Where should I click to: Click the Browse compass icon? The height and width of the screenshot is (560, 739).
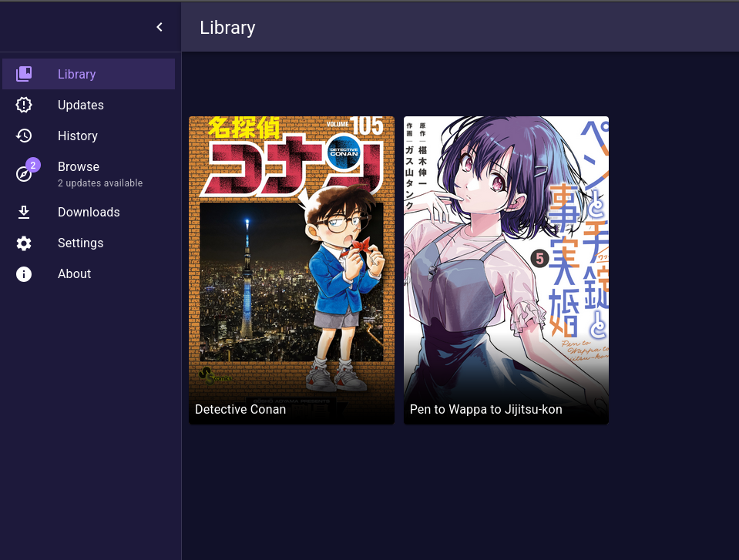pos(24,174)
